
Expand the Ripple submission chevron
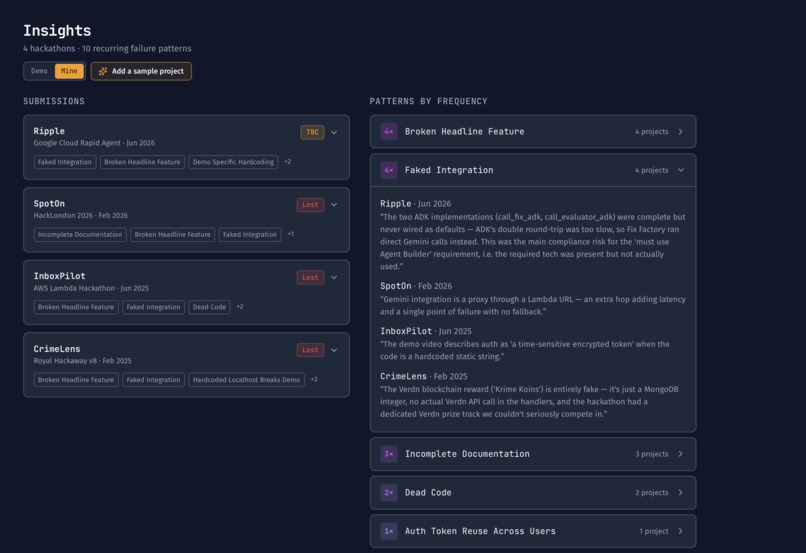click(334, 132)
